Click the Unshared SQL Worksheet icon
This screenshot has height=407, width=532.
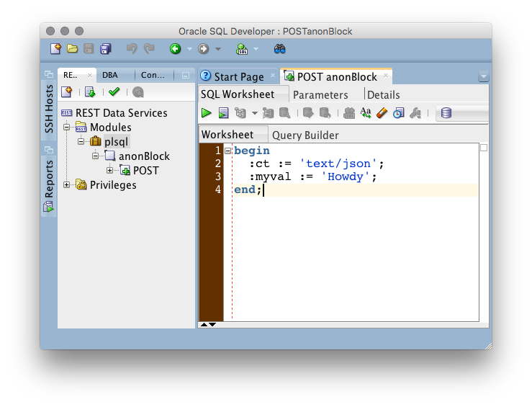pos(349,112)
